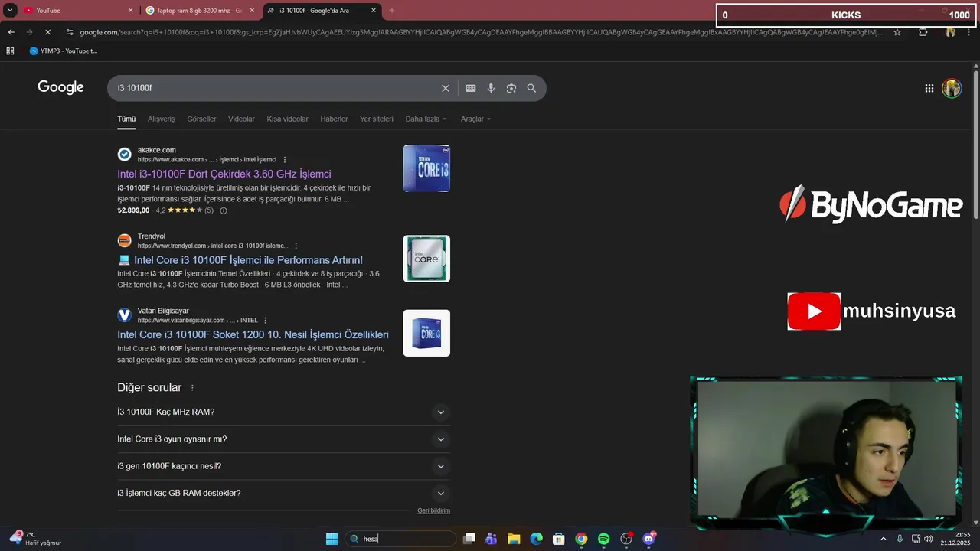Focus the Google search input field
980x551 pixels.
[x=276, y=88]
